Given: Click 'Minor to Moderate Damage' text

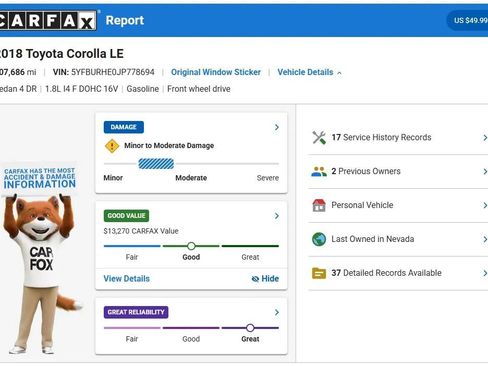Looking at the screenshot, I should [x=169, y=146].
